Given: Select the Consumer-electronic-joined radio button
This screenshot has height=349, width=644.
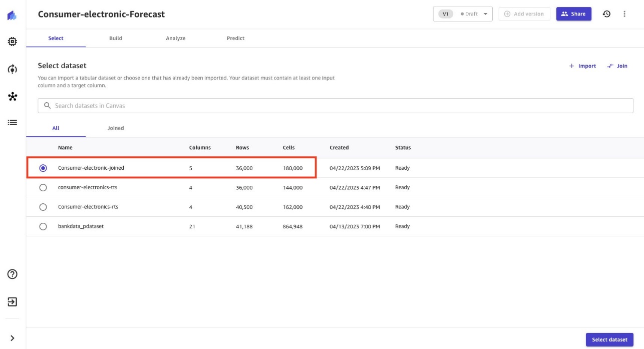Looking at the screenshot, I should pyautogui.click(x=43, y=168).
